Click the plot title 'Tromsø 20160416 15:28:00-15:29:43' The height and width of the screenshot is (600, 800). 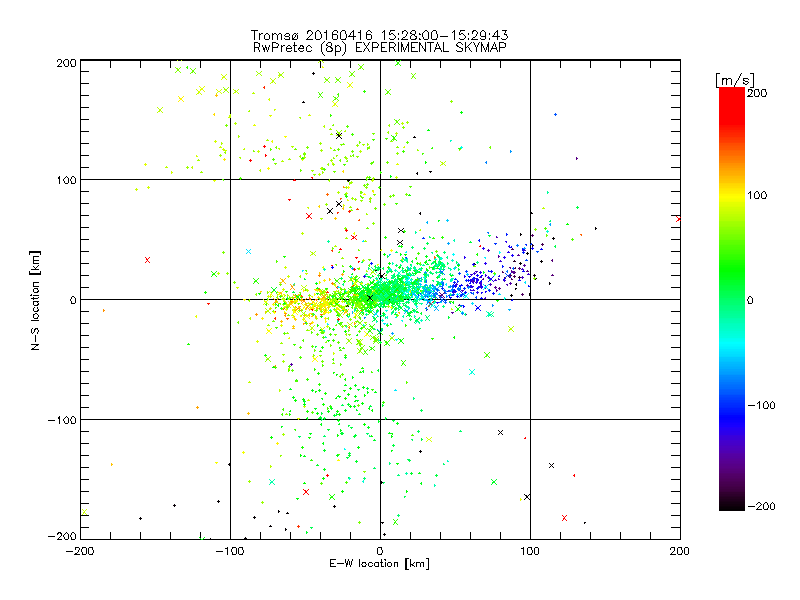click(379, 35)
